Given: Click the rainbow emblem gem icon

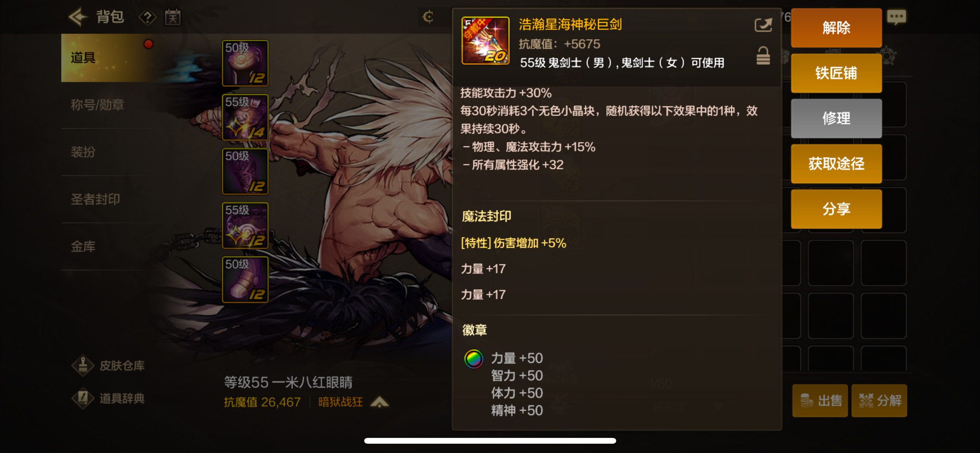Looking at the screenshot, I should [x=474, y=359].
